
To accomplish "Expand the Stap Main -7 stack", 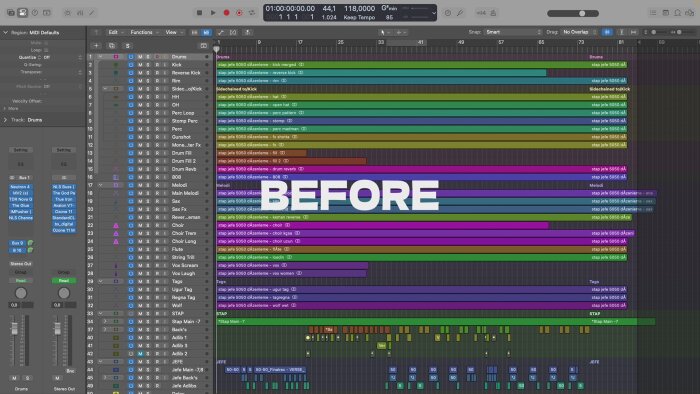I will click(x=105, y=322).
